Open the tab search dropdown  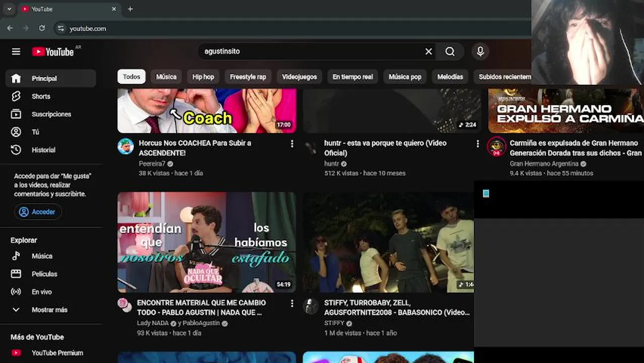[x=9, y=9]
